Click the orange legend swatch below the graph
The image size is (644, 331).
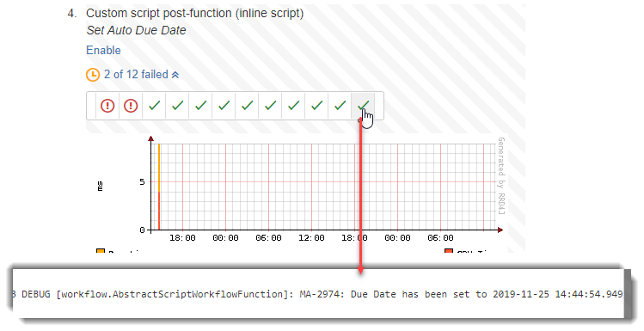coord(101,251)
